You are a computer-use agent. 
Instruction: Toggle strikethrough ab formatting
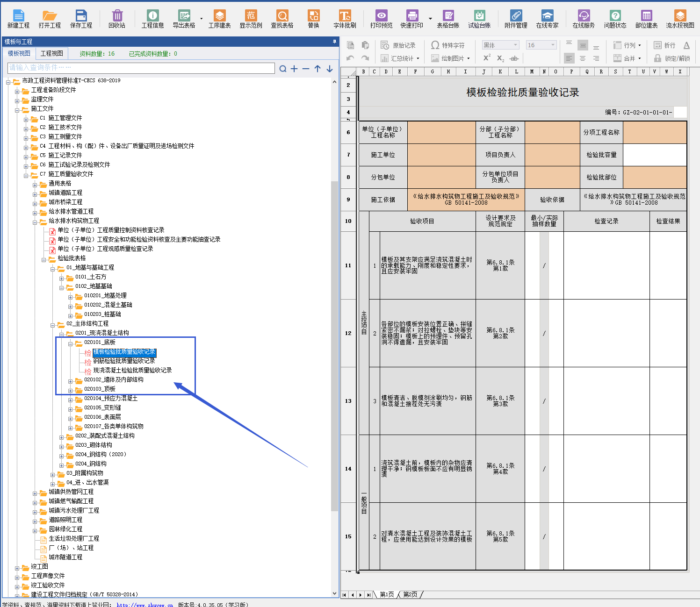(514, 58)
